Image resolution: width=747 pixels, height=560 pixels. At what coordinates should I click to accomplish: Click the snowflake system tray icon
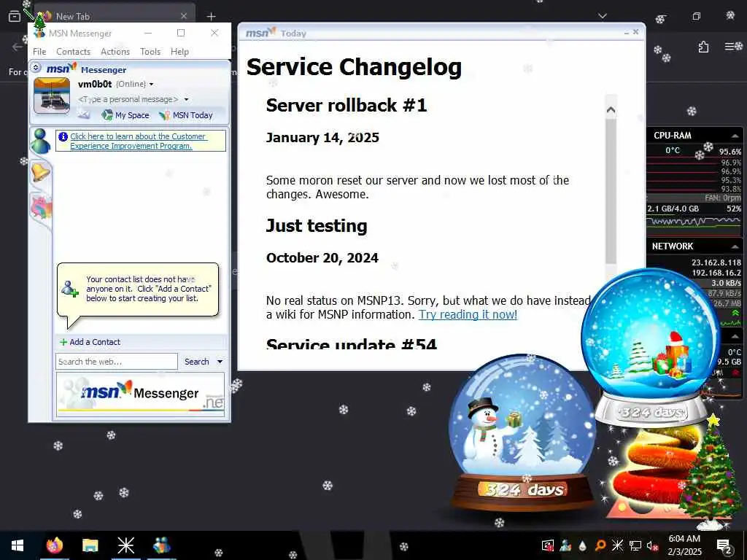coord(617,545)
